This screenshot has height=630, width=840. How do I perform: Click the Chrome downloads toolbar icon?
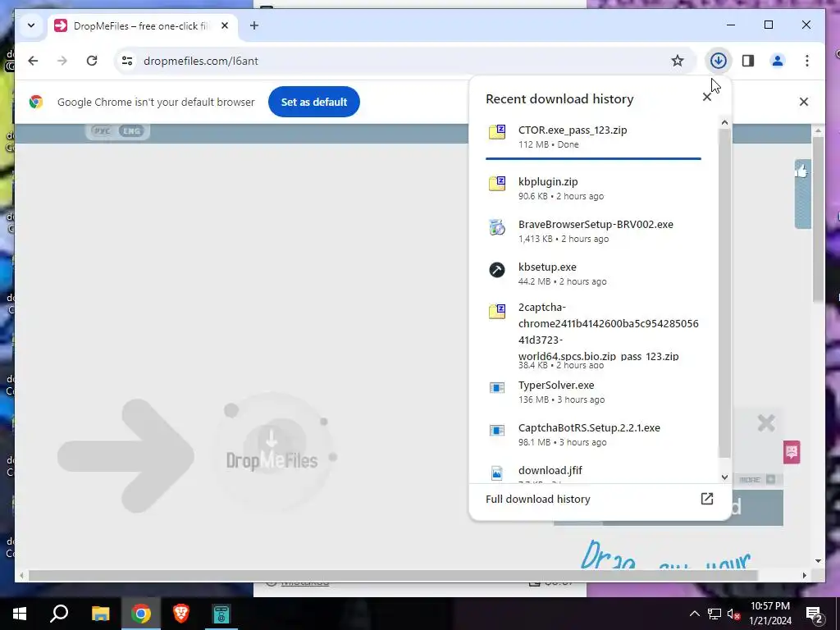pyautogui.click(x=718, y=61)
